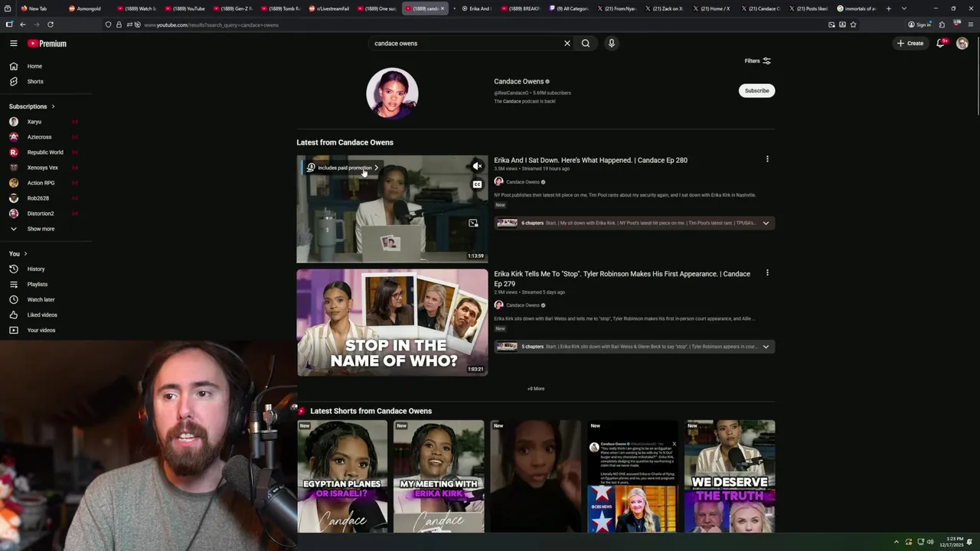The height and width of the screenshot is (551, 980).
Task: Close the active candace search tab
Action: click(x=443, y=8)
